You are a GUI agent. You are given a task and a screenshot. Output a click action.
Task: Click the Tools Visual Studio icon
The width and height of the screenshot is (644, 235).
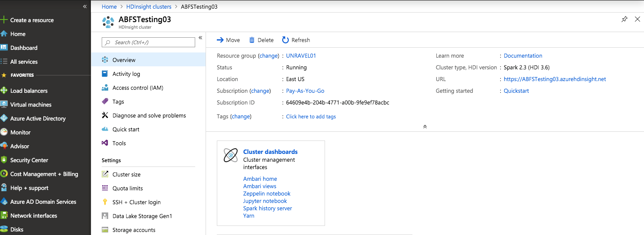coord(105,143)
